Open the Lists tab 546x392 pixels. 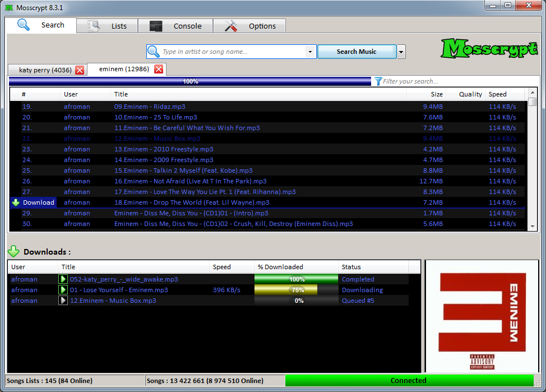click(x=107, y=26)
